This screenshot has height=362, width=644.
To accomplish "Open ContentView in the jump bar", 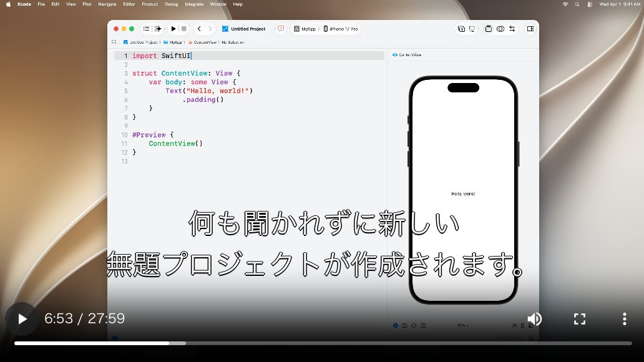I will [x=202, y=42].
